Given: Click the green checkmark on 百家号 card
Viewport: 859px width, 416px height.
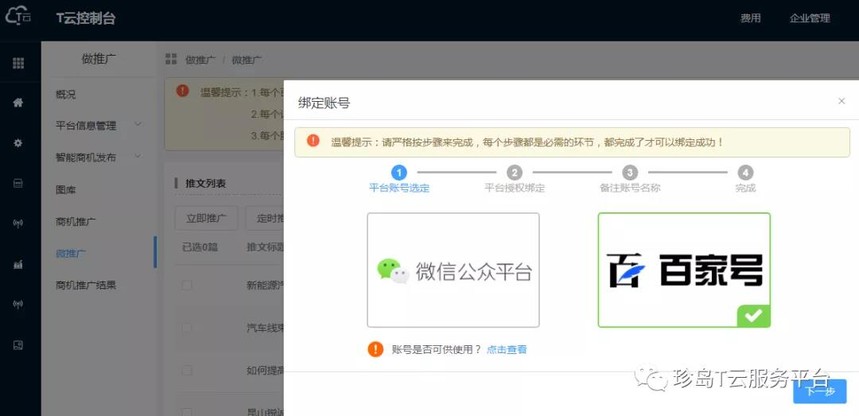Looking at the screenshot, I should click(754, 316).
